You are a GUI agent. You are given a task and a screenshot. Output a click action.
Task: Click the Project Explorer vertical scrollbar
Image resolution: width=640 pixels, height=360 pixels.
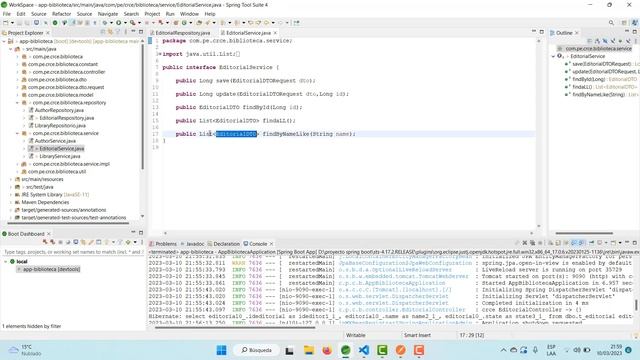coord(142,106)
